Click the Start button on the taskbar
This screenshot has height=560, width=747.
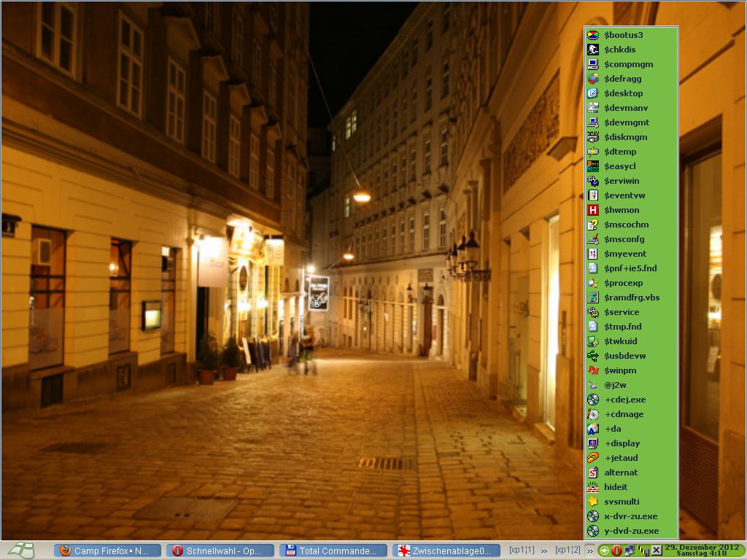22,551
